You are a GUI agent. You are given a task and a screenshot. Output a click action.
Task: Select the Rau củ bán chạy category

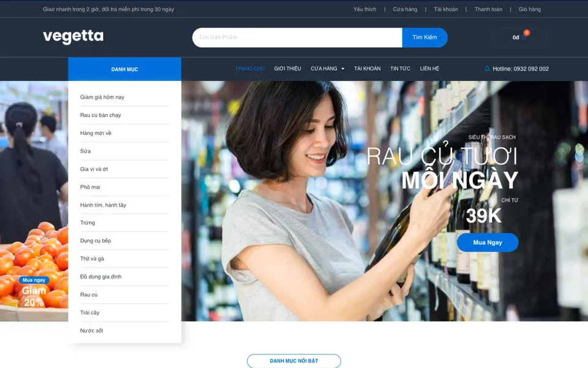coord(100,115)
